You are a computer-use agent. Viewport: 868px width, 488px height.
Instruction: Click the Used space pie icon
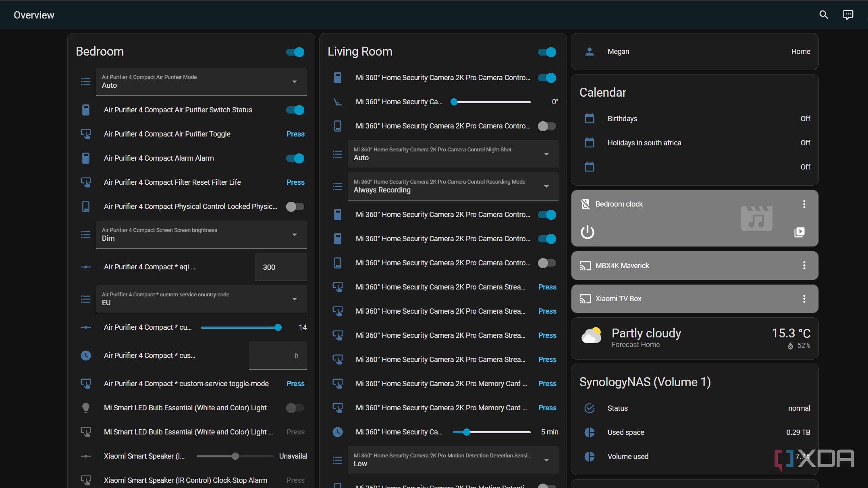590,432
